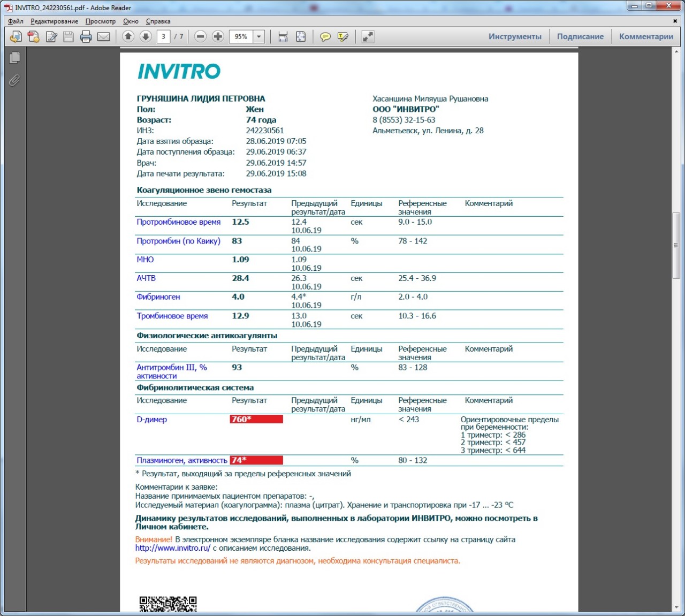
Task: Open the Просмотр menu
Action: coord(101,21)
